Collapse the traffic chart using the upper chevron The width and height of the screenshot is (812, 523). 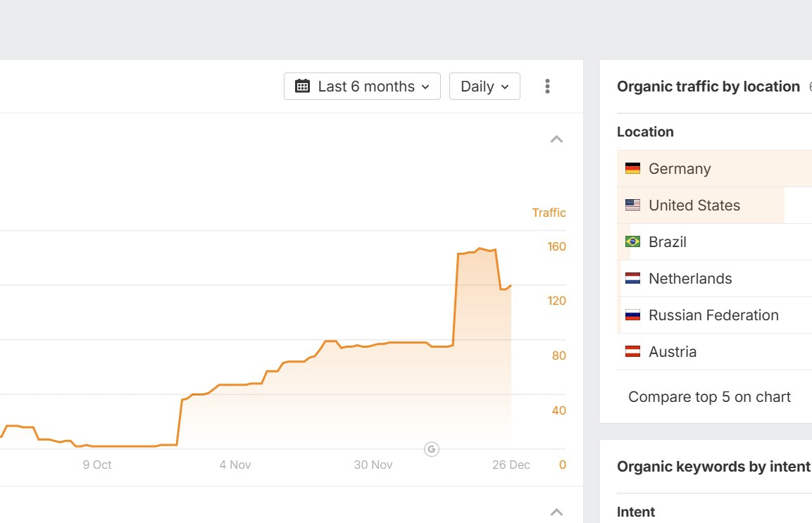coord(556,139)
